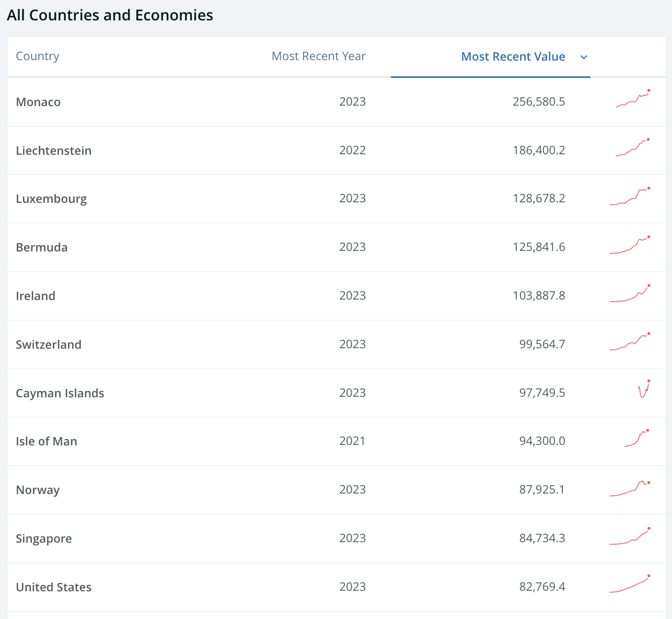Open the Luxembourg country link

(x=51, y=199)
